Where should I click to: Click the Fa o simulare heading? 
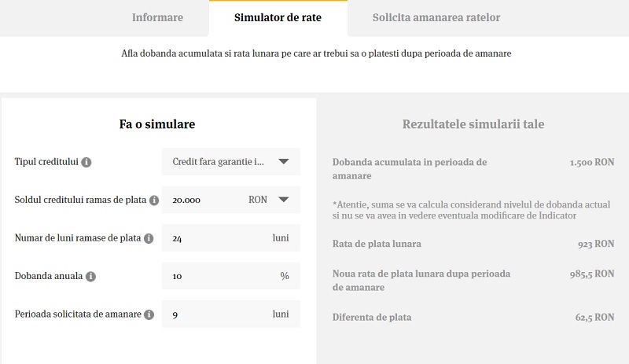[157, 124]
